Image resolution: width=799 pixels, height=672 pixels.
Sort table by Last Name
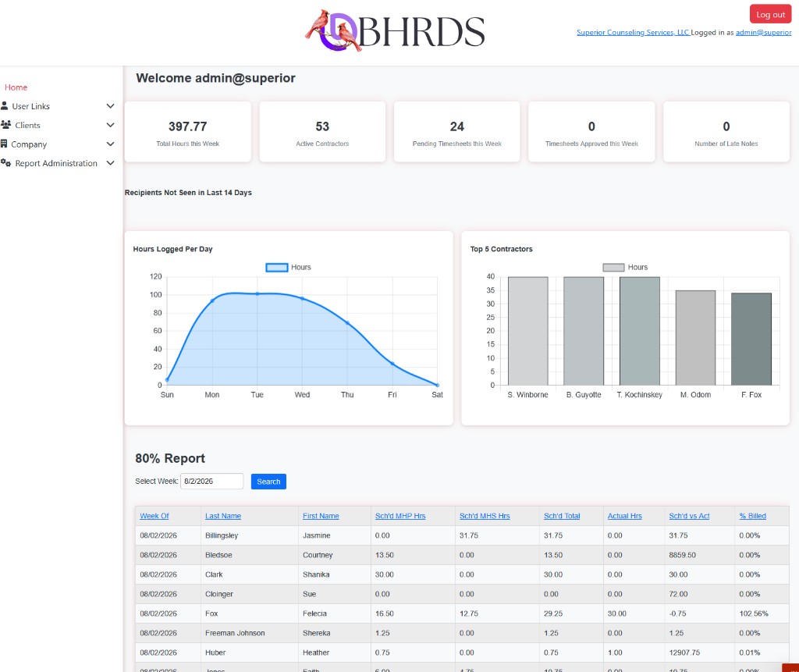point(223,516)
